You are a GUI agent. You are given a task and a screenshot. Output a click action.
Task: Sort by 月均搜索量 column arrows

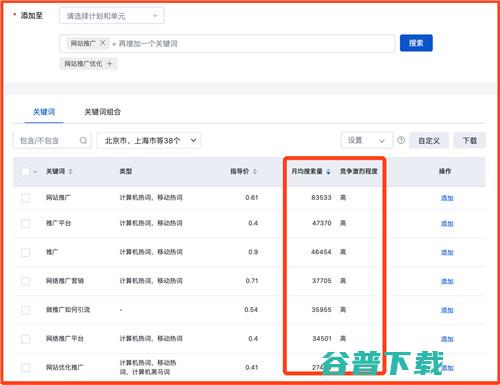pos(328,171)
